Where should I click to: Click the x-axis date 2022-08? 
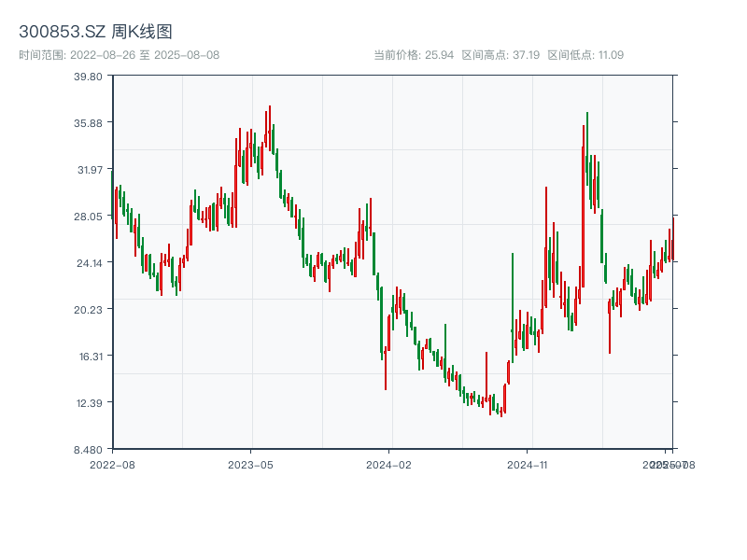coord(112,465)
